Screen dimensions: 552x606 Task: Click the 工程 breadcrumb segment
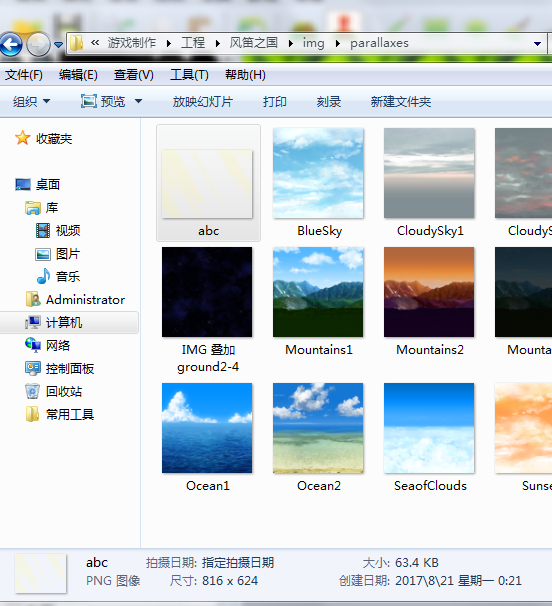click(x=193, y=43)
